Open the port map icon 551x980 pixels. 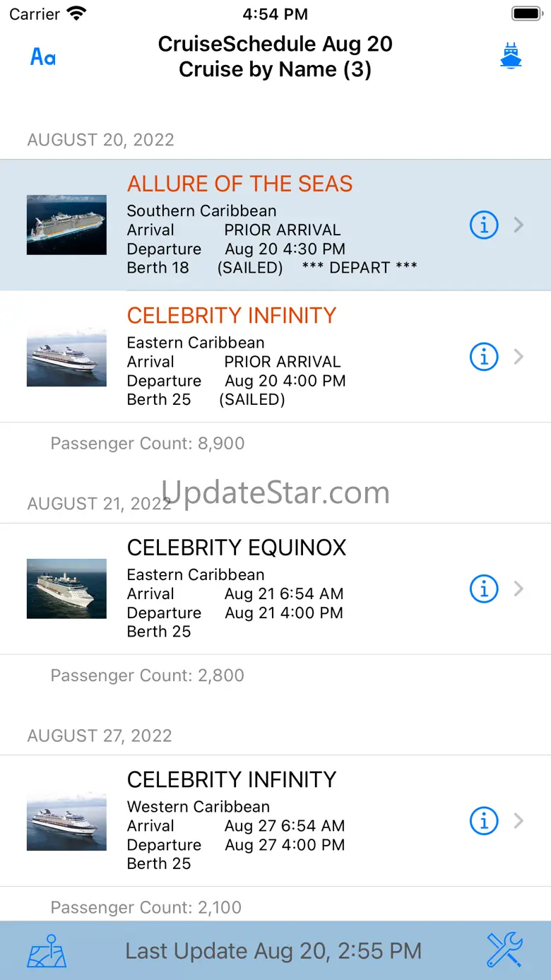[x=47, y=951]
